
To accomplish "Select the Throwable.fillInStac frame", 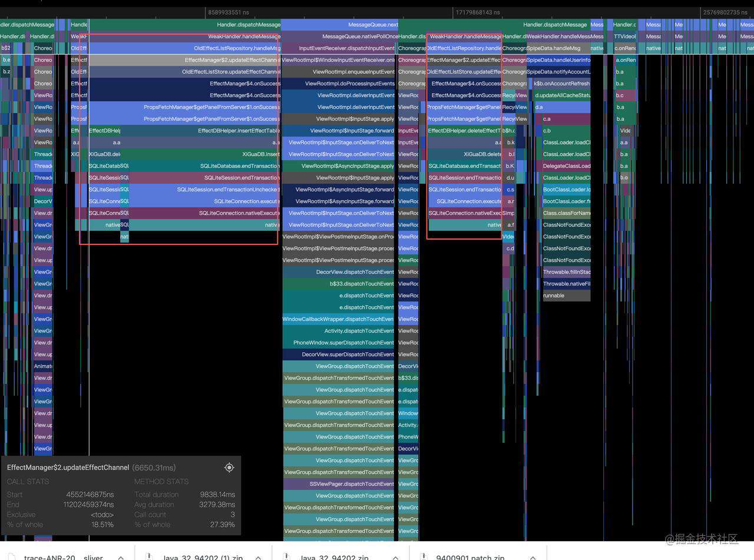I will 566,272.
